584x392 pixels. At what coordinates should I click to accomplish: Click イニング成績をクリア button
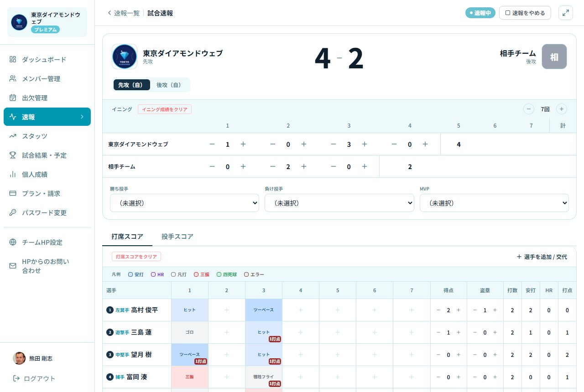(x=165, y=109)
